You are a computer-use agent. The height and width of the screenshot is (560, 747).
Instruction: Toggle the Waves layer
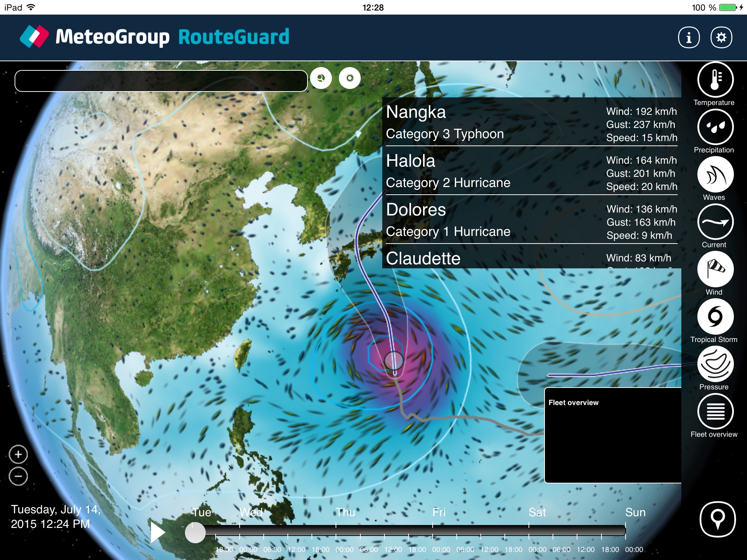point(715,175)
